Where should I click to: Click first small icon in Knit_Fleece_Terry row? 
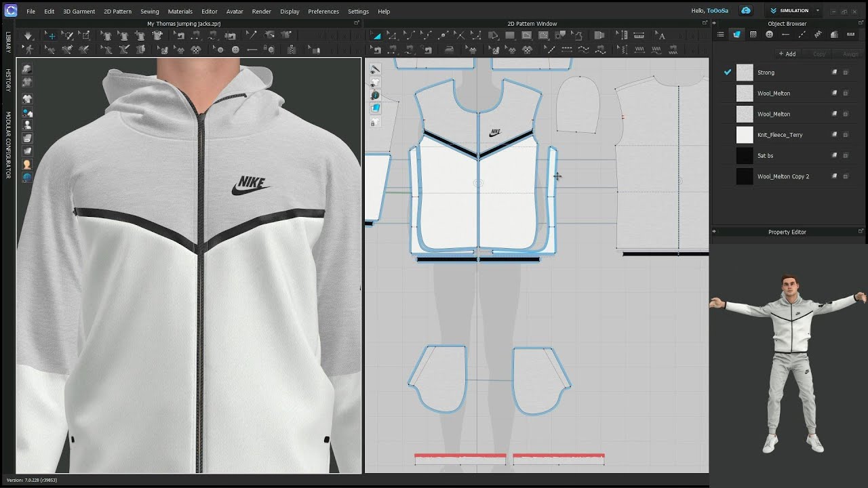[x=835, y=135]
